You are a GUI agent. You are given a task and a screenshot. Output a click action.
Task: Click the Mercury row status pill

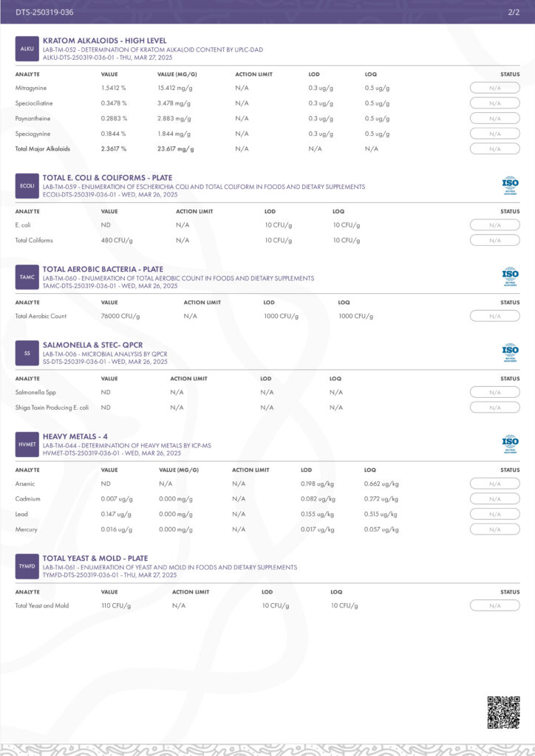[x=494, y=529]
